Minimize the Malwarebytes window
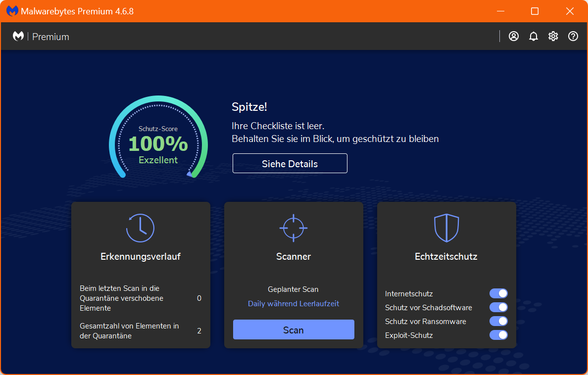 pos(500,11)
